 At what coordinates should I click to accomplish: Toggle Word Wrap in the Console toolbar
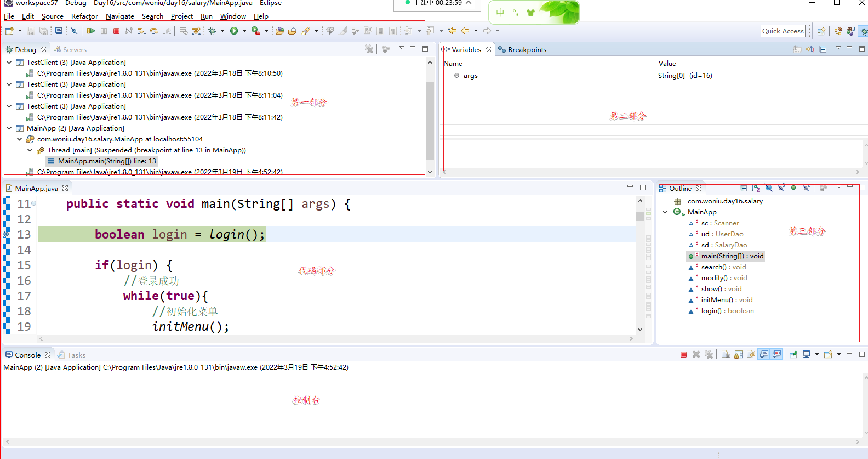pyautogui.click(x=751, y=354)
